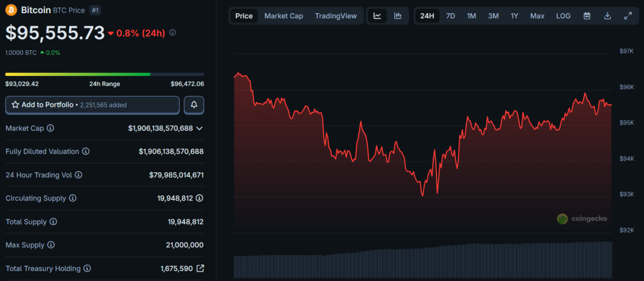This screenshot has width=644, height=281.
Task: Show info for Fully Diluted Valuation
Action: pyautogui.click(x=86, y=152)
